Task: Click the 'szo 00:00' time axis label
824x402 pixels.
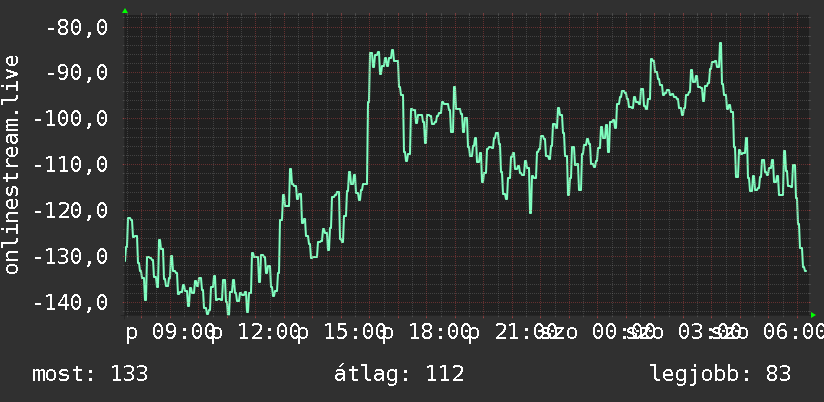Action: tap(596, 333)
